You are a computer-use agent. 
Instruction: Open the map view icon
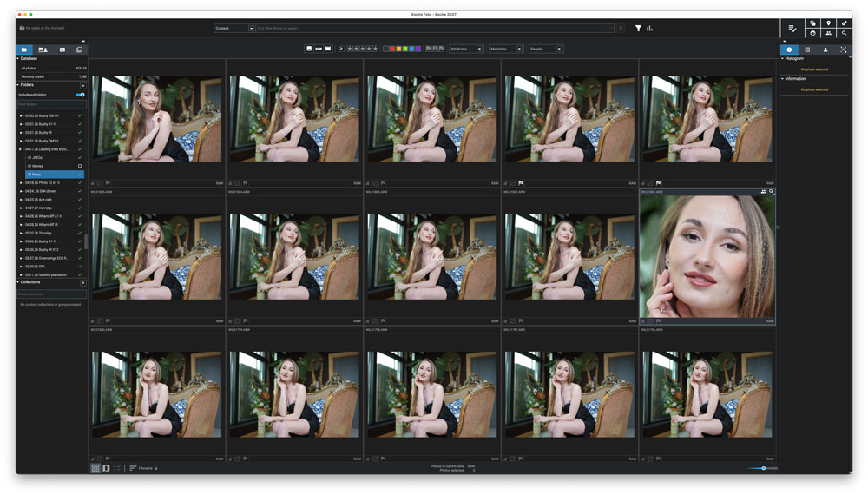[106, 468]
